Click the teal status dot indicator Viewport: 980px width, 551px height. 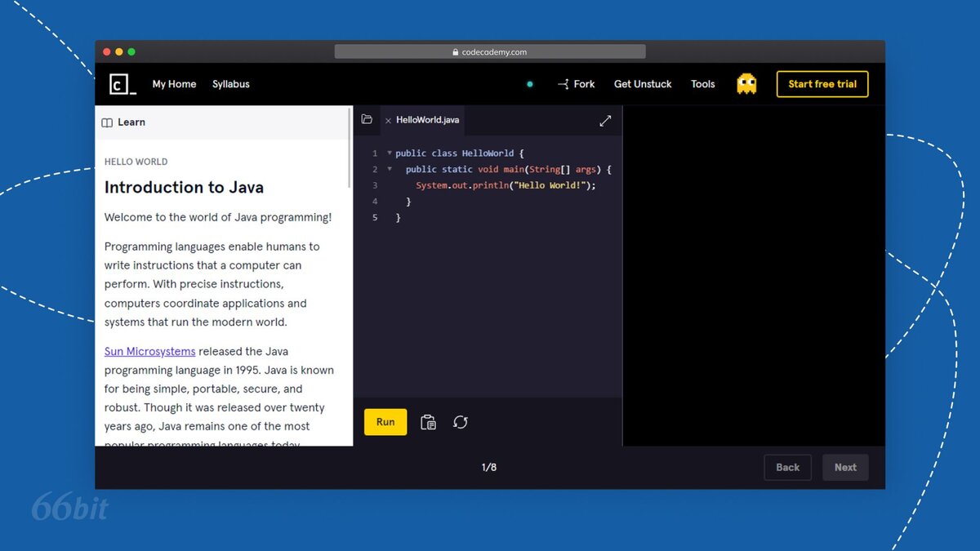(530, 84)
